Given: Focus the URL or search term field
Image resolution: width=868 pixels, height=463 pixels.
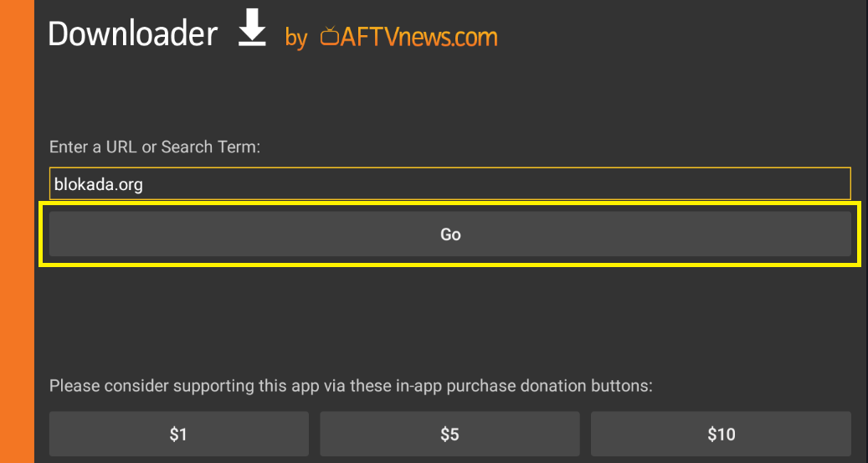Looking at the screenshot, I should (x=450, y=183).
